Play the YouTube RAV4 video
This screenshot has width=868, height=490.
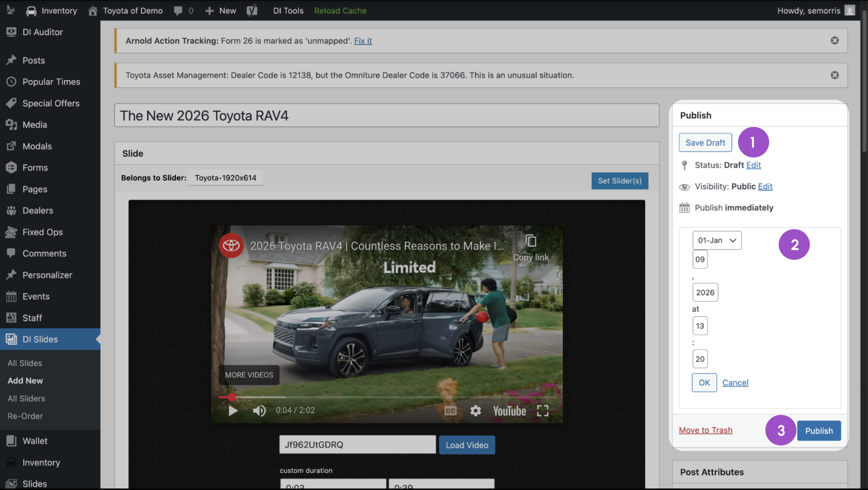coord(233,411)
